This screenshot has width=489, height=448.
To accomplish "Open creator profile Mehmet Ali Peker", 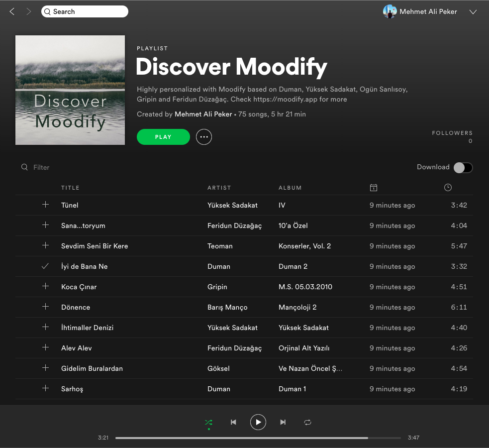I will pyautogui.click(x=203, y=114).
